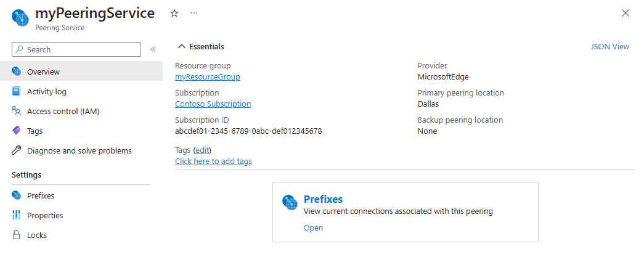Click the edit link next to Tags

202,150
